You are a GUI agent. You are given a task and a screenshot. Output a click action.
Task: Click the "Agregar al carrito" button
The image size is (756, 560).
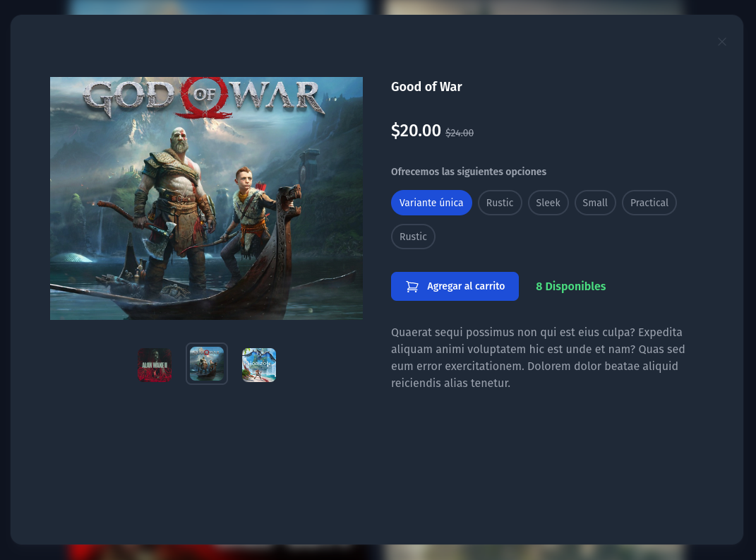455,287
